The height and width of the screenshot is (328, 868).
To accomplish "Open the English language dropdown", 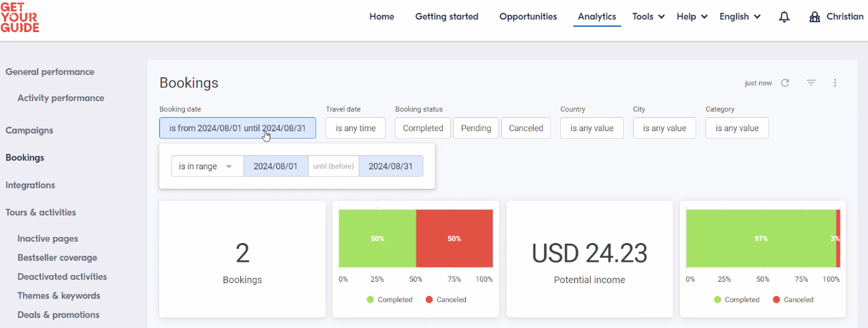I will (x=740, y=17).
